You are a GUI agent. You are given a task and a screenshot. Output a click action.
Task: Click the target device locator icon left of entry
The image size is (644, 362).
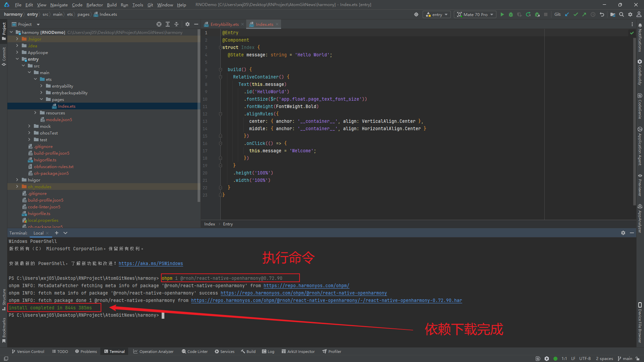click(416, 14)
